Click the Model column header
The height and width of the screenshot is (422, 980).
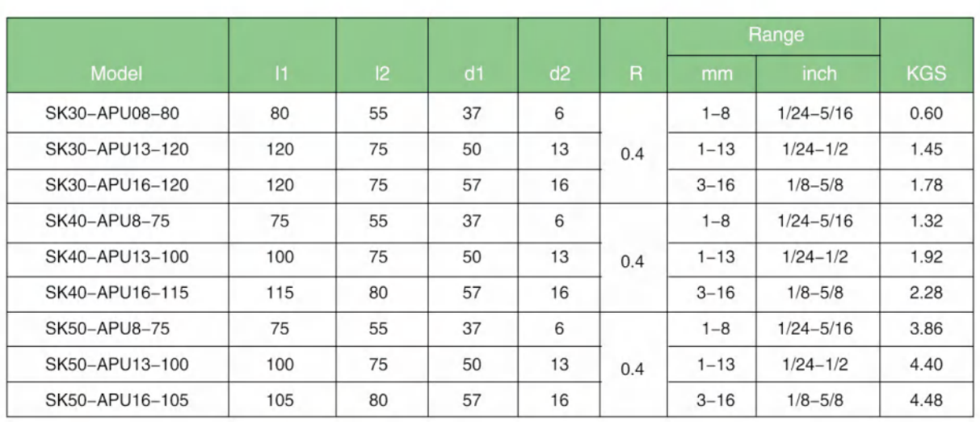tap(117, 74)
